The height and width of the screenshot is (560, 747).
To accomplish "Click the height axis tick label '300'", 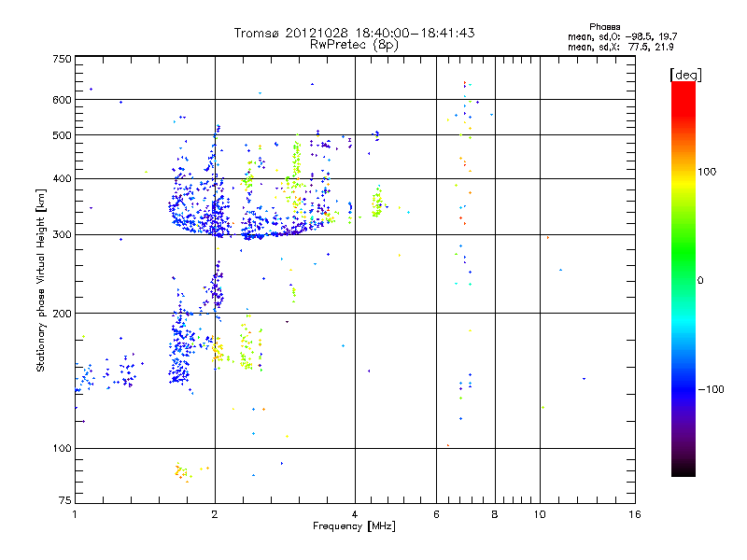I will coord(62,235).
